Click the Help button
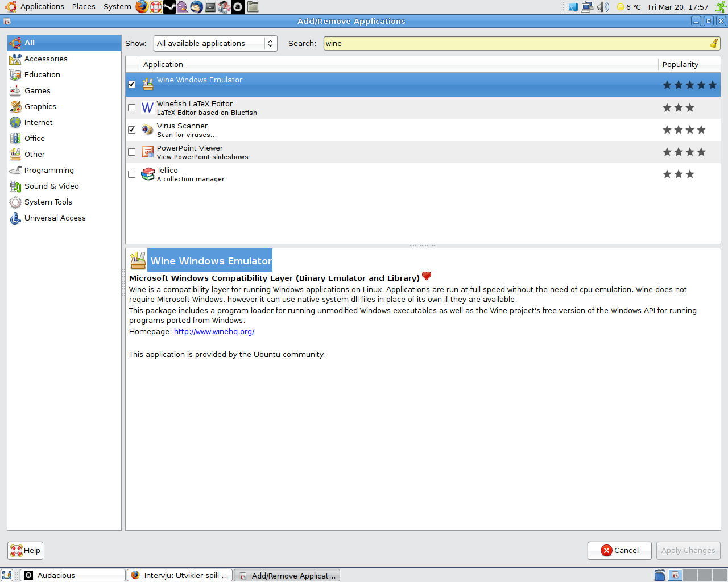This screenshot has width=728, height=582. point(26,550)
